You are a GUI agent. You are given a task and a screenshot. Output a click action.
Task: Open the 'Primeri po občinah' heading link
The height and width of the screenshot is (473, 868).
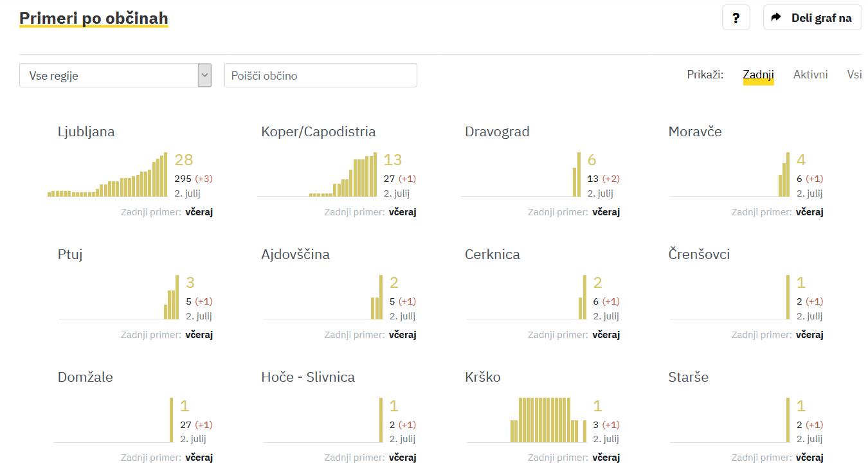pos(93,18)
